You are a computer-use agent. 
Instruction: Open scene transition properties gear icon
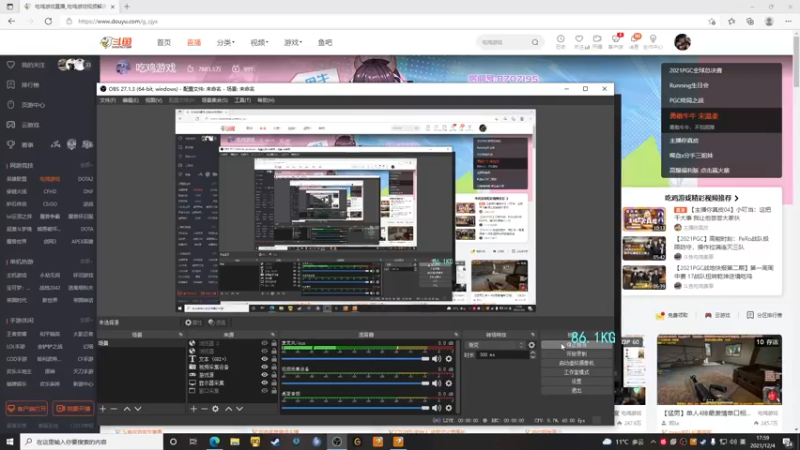pos(532,345)
